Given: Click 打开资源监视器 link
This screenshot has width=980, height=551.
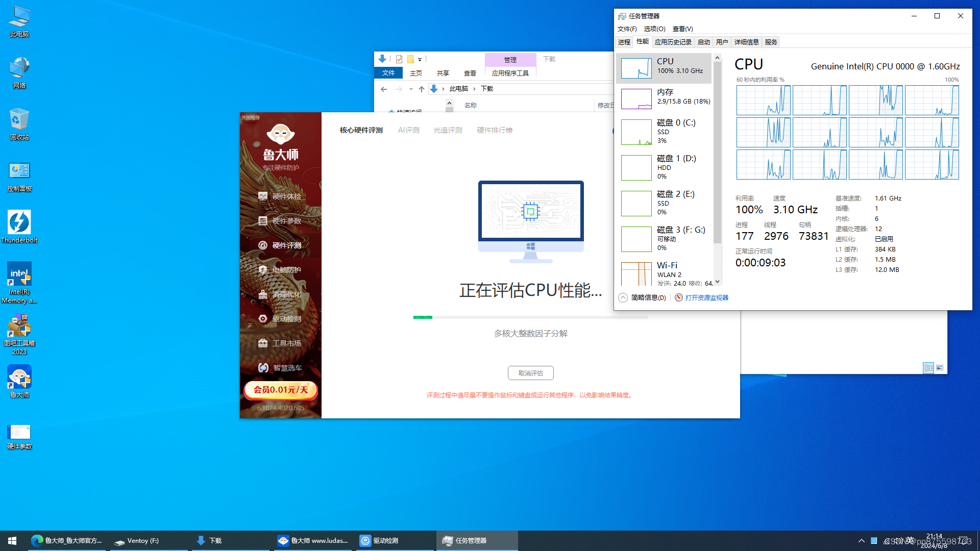Looking at the screenshot, I should point(706,297).
